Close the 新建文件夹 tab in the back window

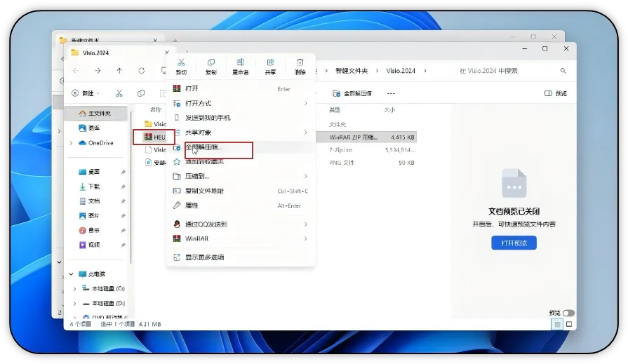pyautogui.click(x=155, y=41)
